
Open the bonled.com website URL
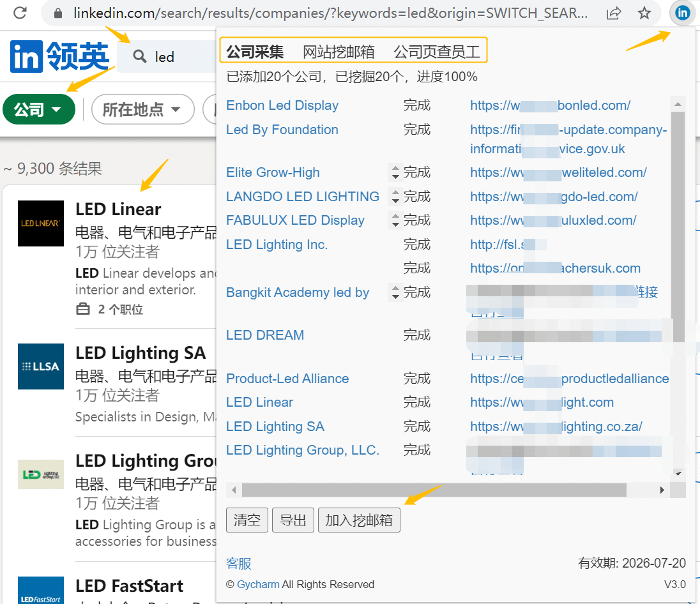pos(550,105)
